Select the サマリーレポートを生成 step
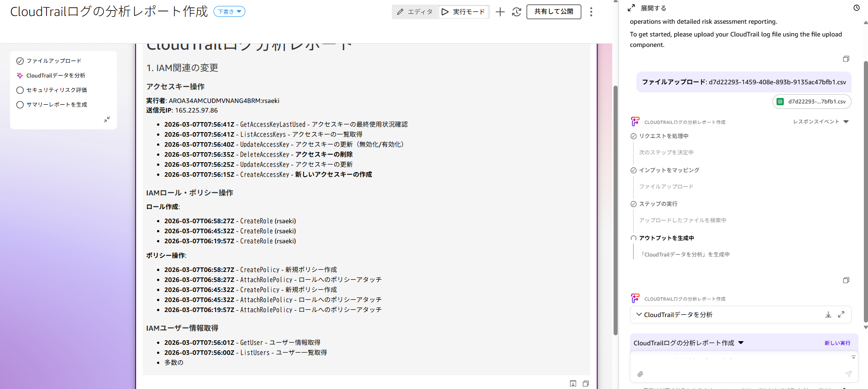868x389 pixels. pyautogui.click(x=56, y=105)
